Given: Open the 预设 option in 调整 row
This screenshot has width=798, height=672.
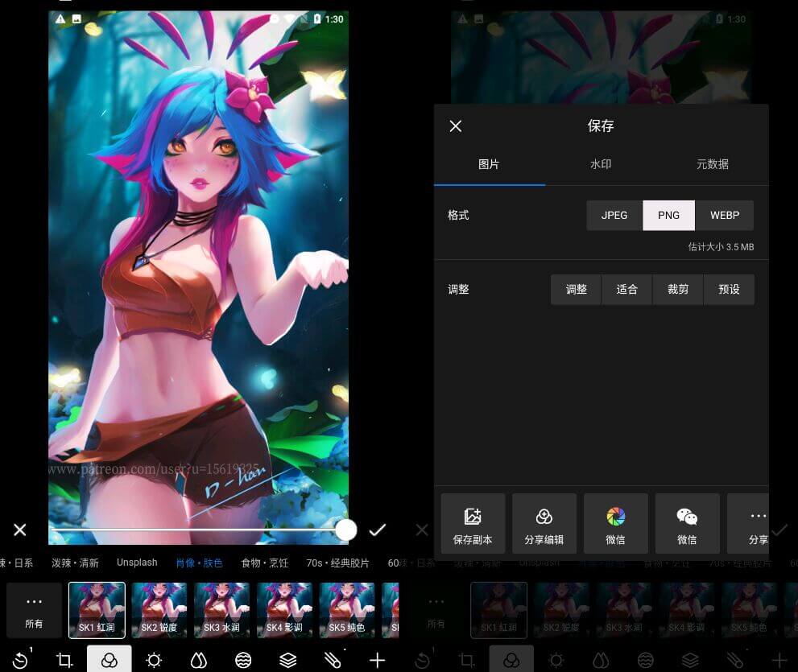Looking at the screenshot, I should 729,289.
